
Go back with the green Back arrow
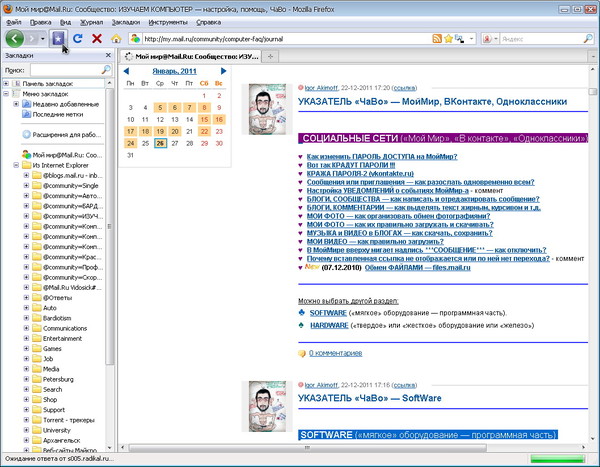[x=15, y=38]
